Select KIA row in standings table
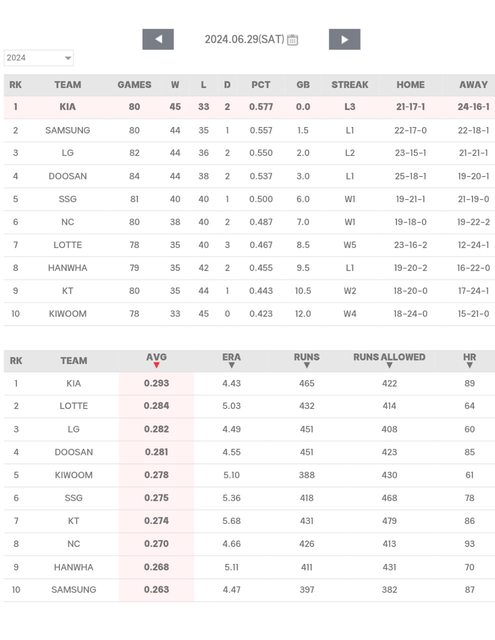This screenshot has width=495, height=640. click(x=249, y=107)
